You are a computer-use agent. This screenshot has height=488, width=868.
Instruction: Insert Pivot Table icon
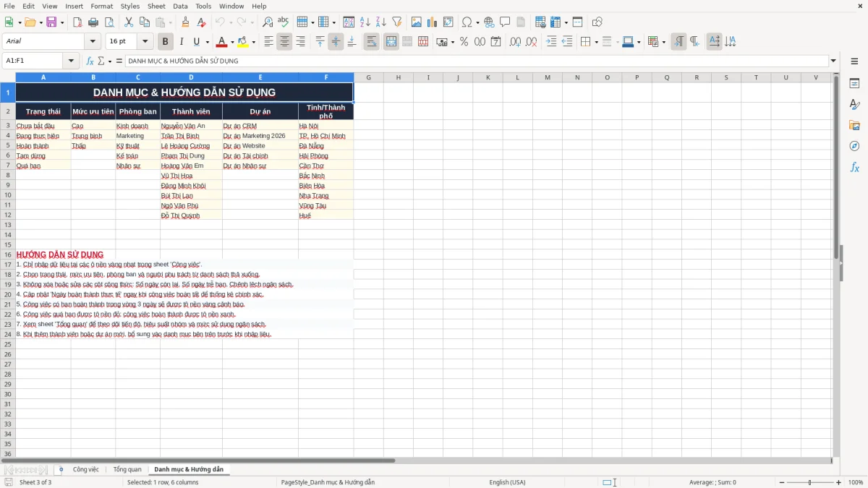pyautogui.click(x=448, y=22)
